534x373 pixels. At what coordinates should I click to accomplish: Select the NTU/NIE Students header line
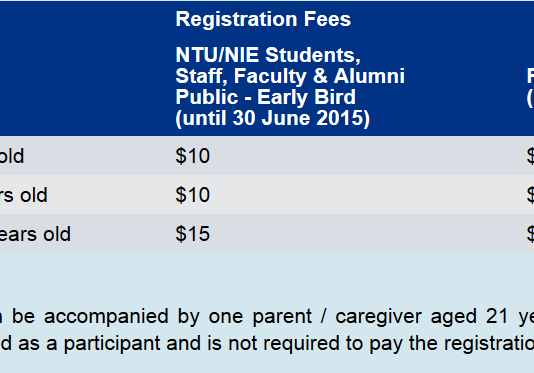tap(268, 55)
